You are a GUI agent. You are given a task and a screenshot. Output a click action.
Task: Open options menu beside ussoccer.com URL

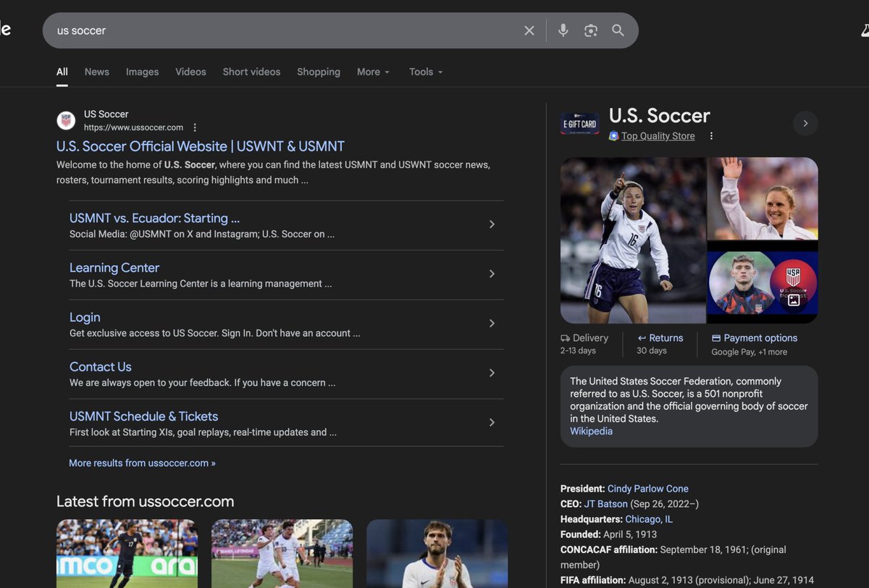pyautogui.click(x=195, y=127)
